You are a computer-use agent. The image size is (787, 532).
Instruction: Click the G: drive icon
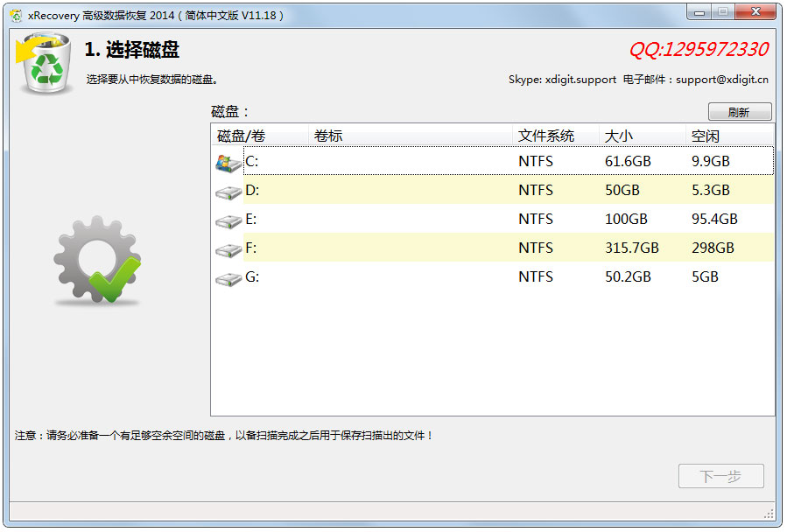coord(228,279)
